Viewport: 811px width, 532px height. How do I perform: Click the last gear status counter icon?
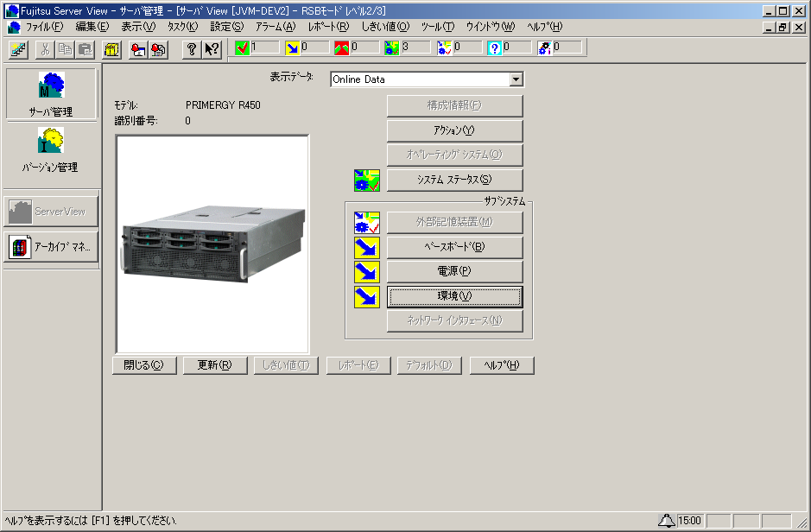click(x=544, y=48)
